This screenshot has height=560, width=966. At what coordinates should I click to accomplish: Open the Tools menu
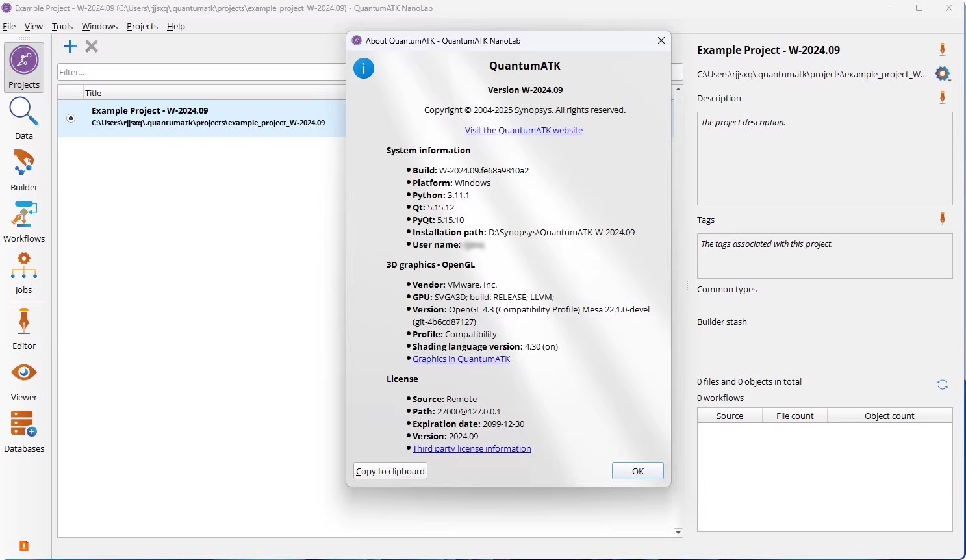coord(62,26)
